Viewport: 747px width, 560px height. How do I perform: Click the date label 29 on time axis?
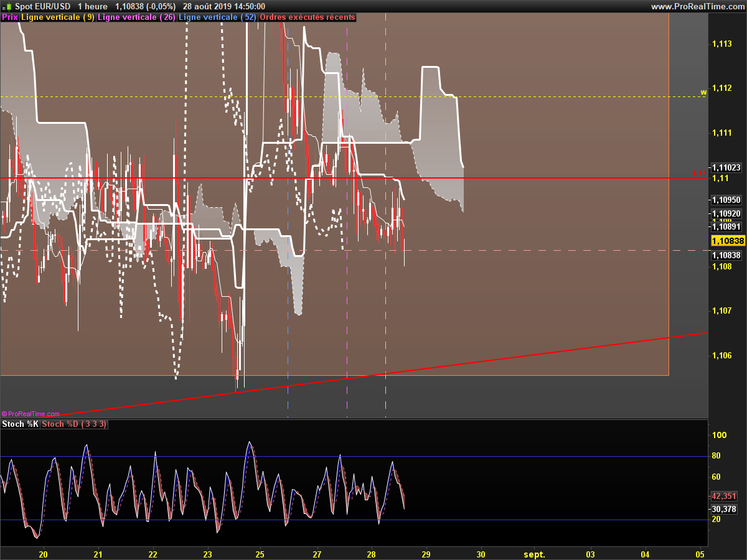[x=426, y=554]
